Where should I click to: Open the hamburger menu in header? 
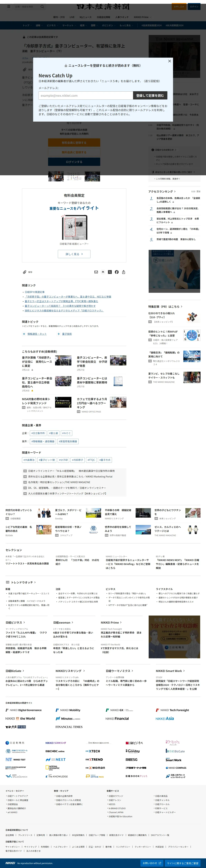8,6
